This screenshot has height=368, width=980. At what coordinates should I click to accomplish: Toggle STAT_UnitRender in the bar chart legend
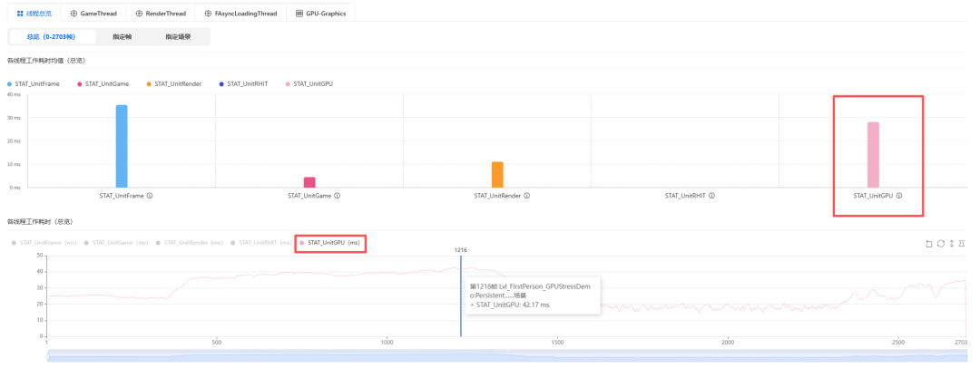pyautogui.click(x=173, y=83)
